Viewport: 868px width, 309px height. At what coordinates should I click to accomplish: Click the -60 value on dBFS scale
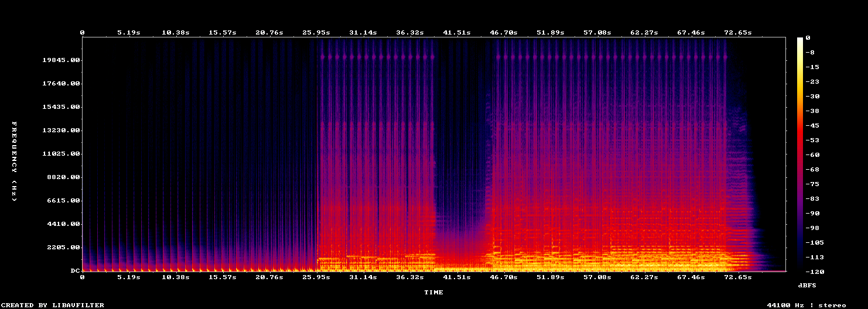point(812,155)
